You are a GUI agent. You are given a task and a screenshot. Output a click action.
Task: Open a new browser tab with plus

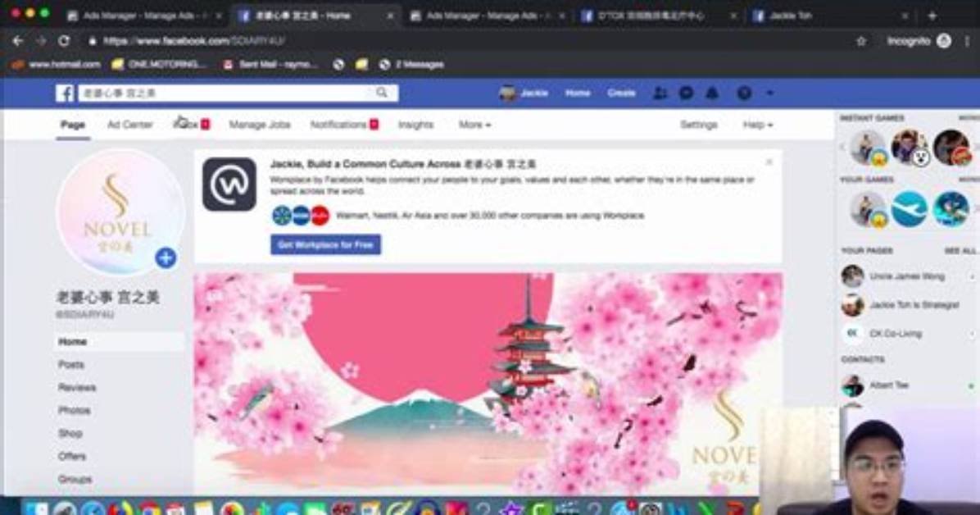point(932,16)
